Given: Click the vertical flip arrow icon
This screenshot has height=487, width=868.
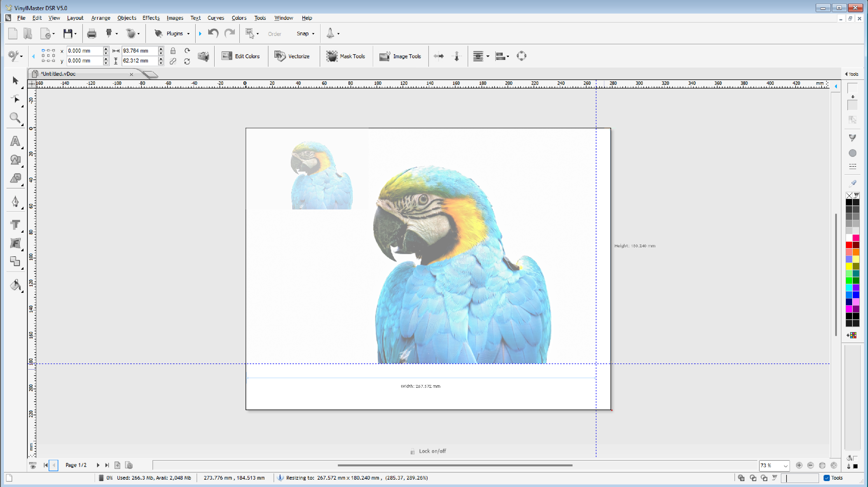Looking at the screenshot, I should click(x=457, y=56).
